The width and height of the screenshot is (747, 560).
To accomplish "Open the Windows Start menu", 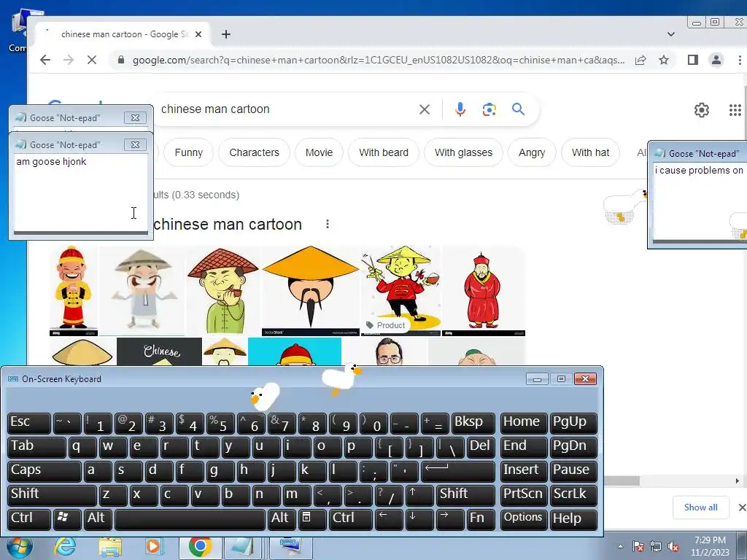I will point(20,546).
